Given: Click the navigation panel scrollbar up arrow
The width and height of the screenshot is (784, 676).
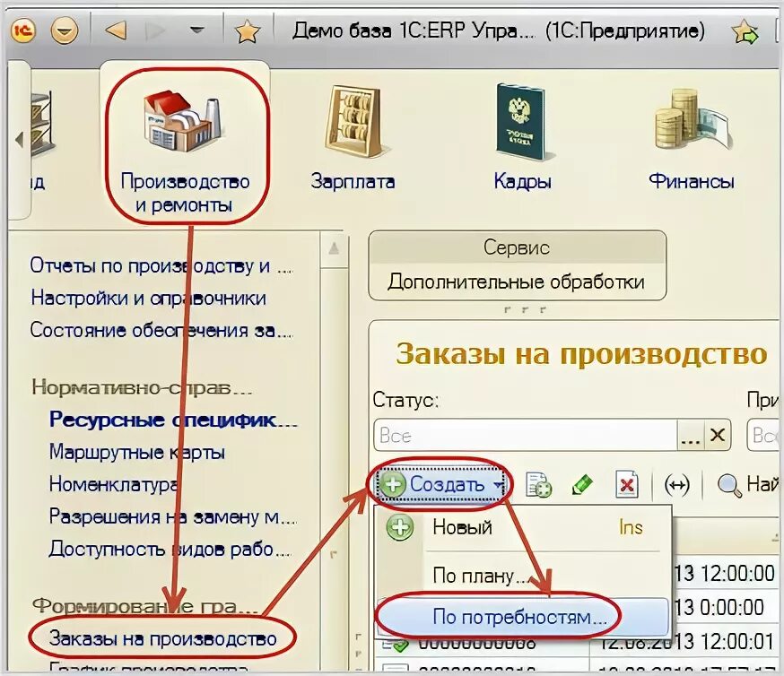Looking at the screenshot, I should [334, 248].
